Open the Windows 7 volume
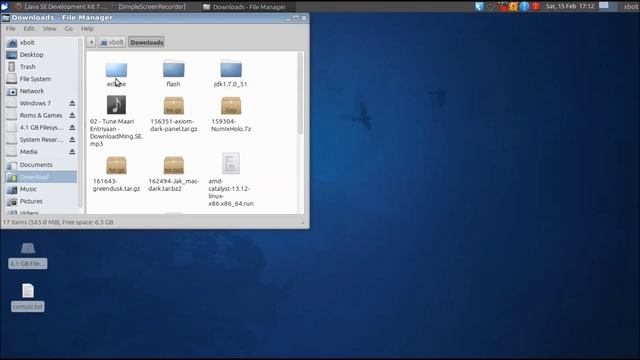This screenshot has height=360, width=640. [x=36, y=103]
